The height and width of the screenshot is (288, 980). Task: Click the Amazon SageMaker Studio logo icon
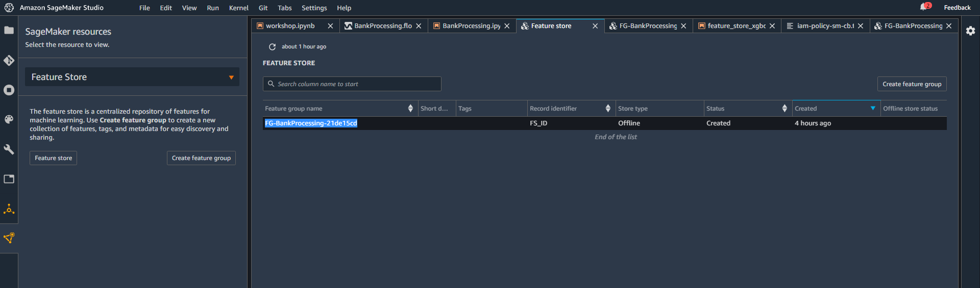9,8
